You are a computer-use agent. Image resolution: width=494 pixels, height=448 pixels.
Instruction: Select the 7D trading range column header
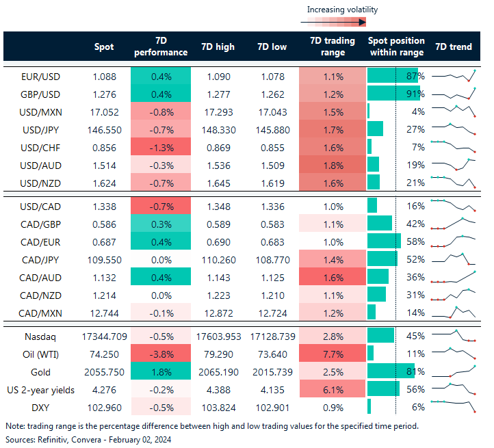point(332,47)
